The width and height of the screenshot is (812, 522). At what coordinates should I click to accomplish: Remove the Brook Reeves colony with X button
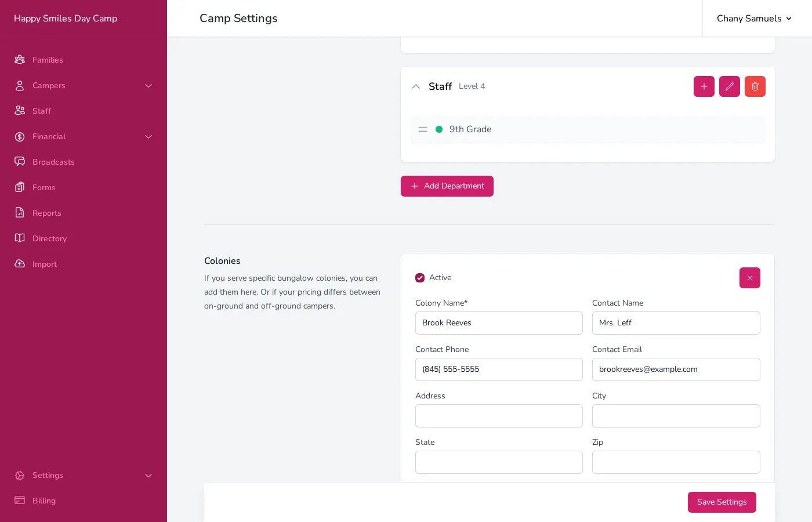(x=750, y=278)
